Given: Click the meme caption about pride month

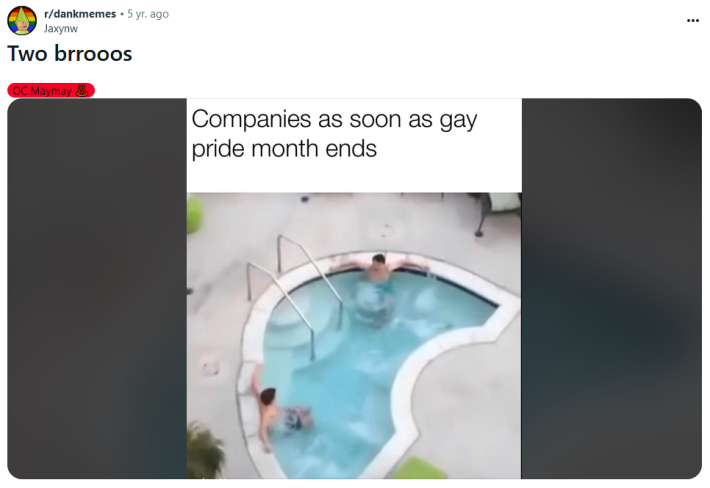Looking at the screenshot, I should point(334,134).
